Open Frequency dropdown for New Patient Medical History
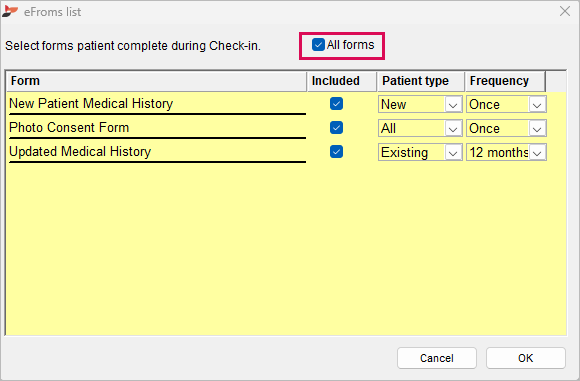The height and width of the screenshot is (381, 580). point(506,104)
